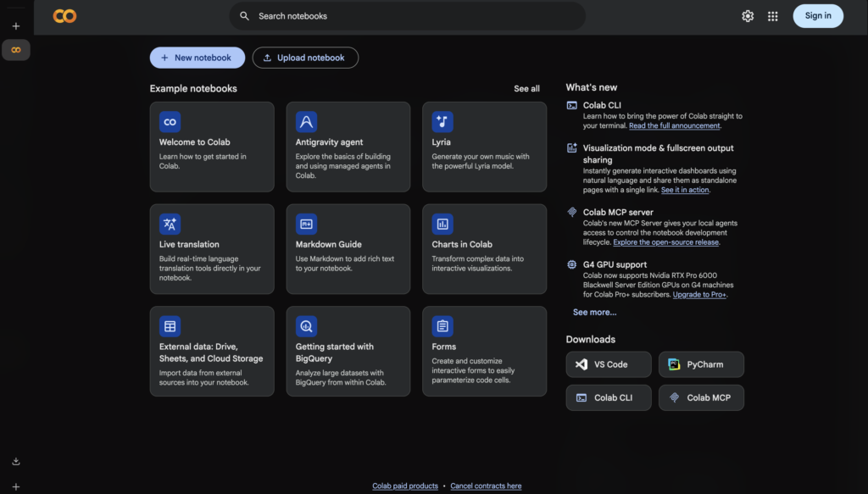Click 'Analyze large datasets with BigQuery' text
The width and height of the screenshot is (868, 494).
pos(341,378)
